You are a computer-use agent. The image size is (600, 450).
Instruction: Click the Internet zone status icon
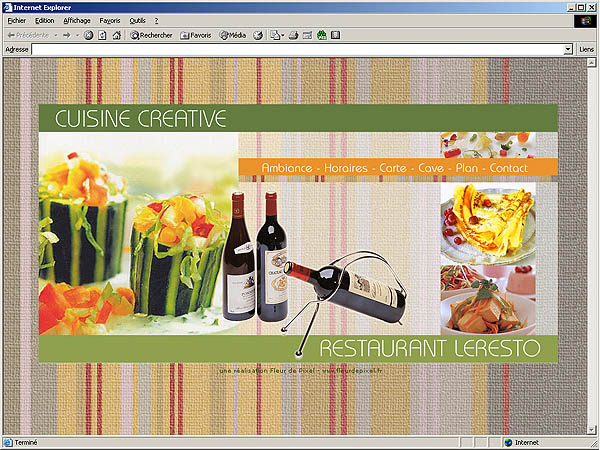point(508,443)
